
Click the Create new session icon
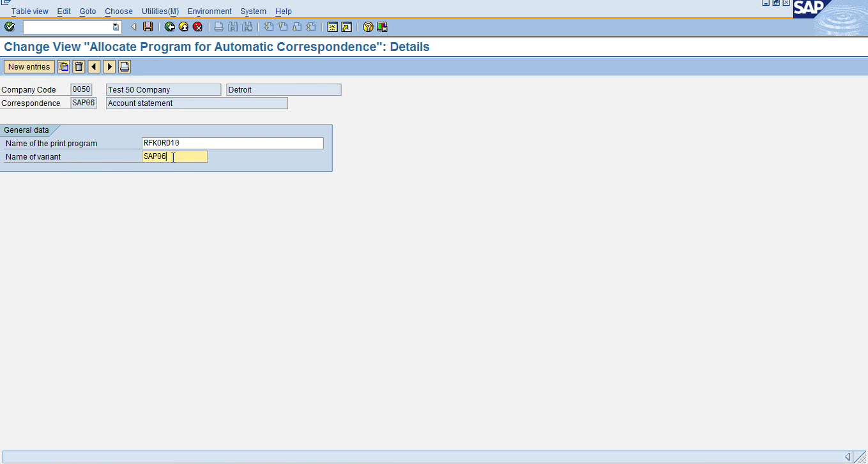point(332,27)
